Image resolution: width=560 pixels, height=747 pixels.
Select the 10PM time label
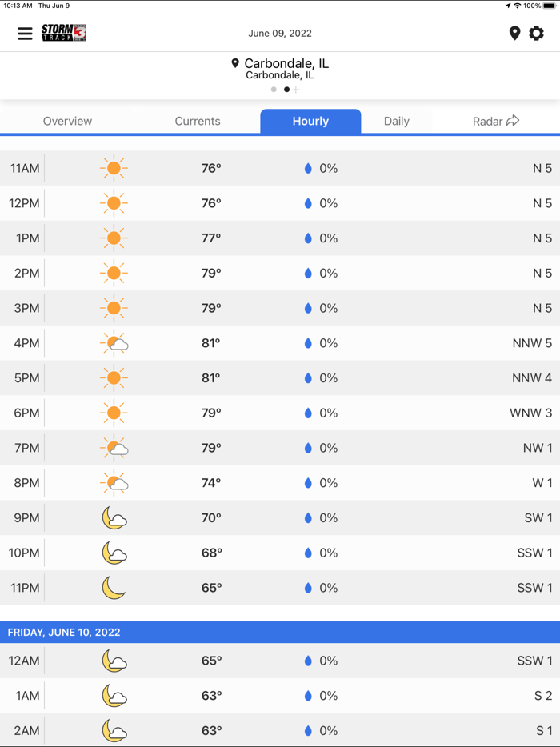(x=24, y=553)
